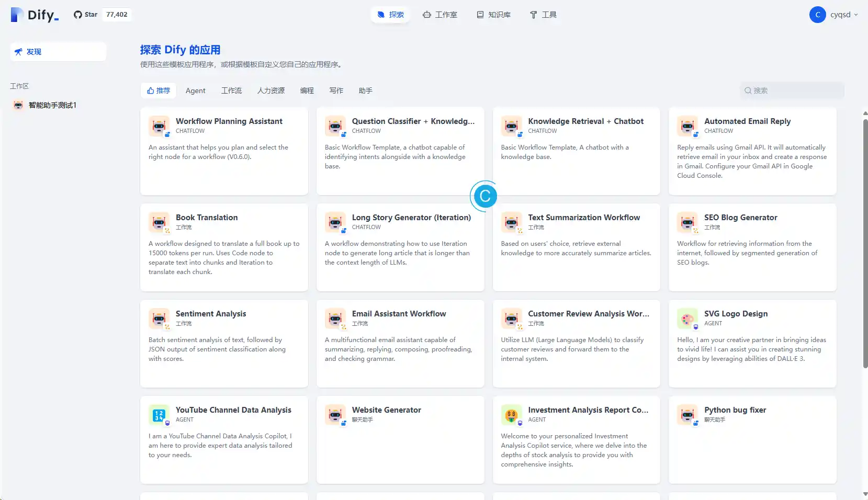
Task: Open the Email Assistant Workflow title
Action: (x=399, y=314)
